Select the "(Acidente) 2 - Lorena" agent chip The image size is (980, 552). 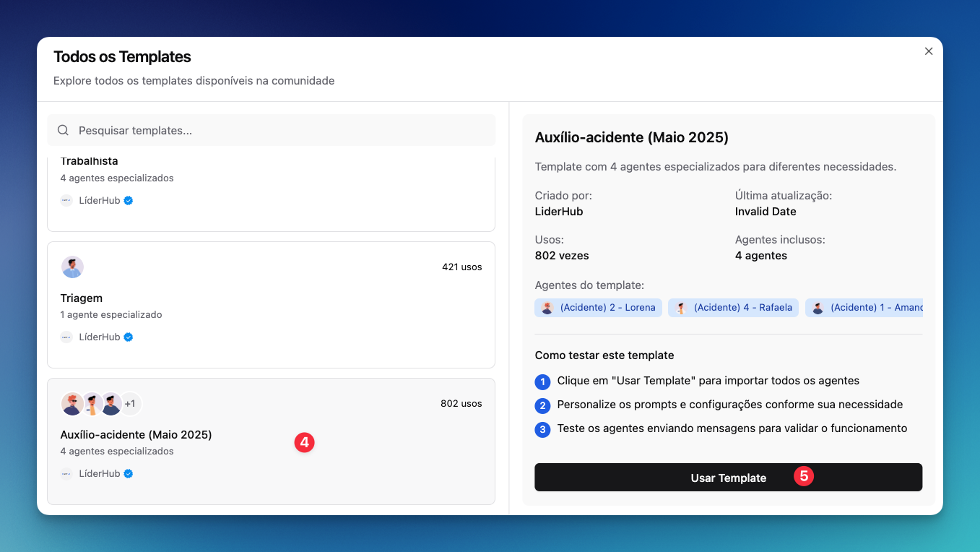[599, 308]
